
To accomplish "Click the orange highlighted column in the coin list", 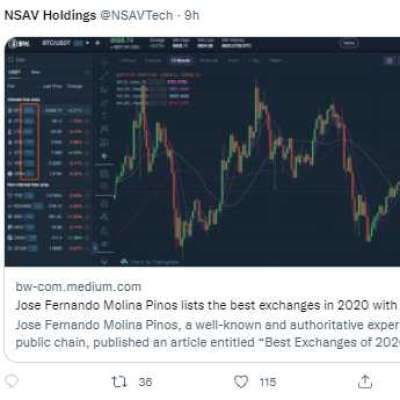I will (x=30, y=141).
